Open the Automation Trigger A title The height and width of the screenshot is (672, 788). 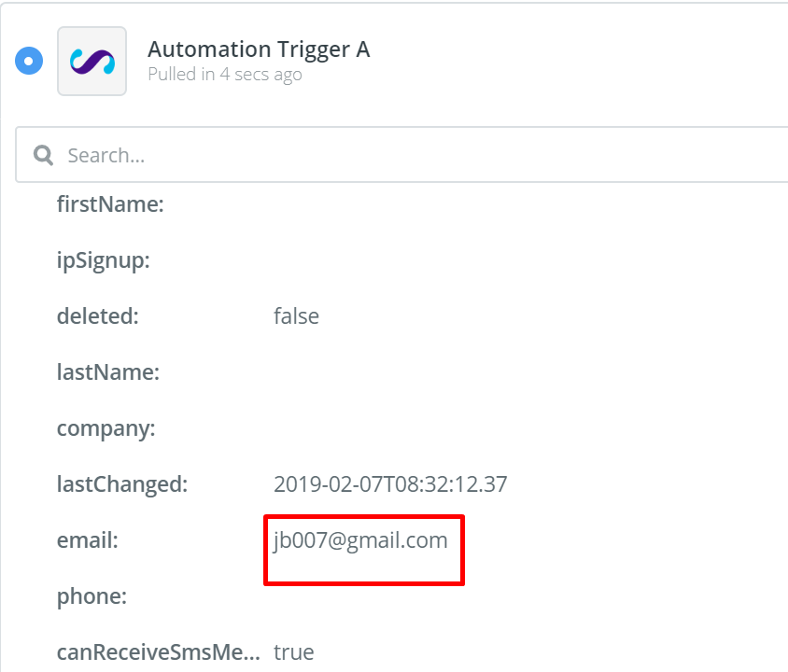pyautogui.click(x=259, y=49)
